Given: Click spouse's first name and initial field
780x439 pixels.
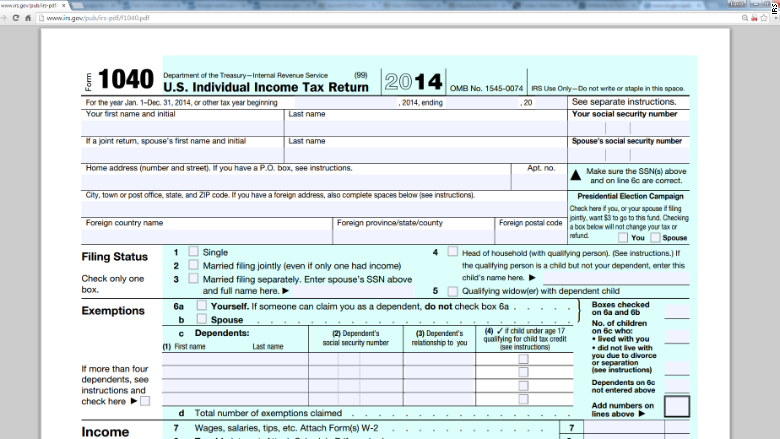Looking at the screenshot, I should point(183,155).
